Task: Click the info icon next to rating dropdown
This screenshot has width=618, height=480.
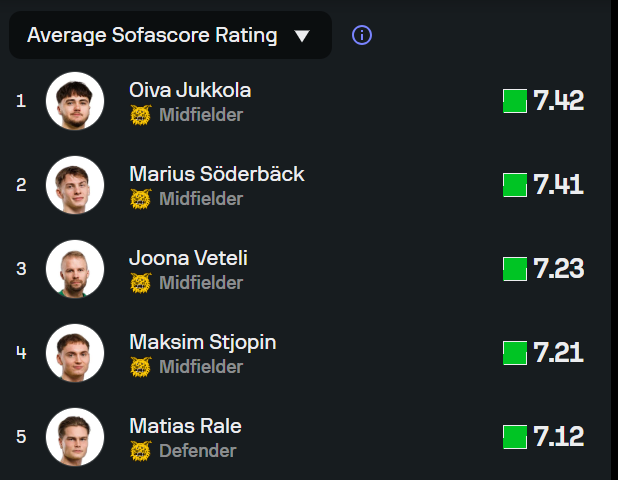Action: click(x=362, y=35)
